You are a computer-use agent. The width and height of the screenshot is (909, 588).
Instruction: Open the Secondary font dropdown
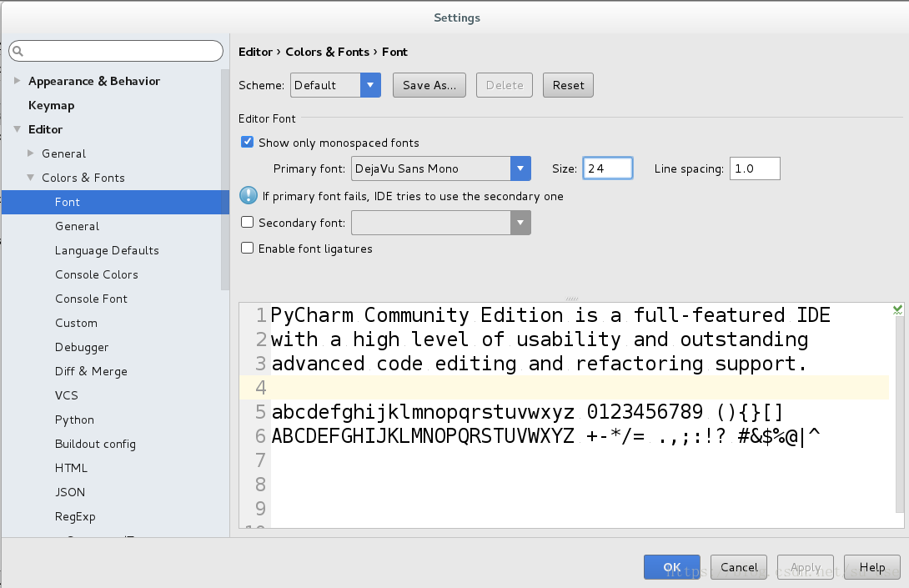[520, 223]
